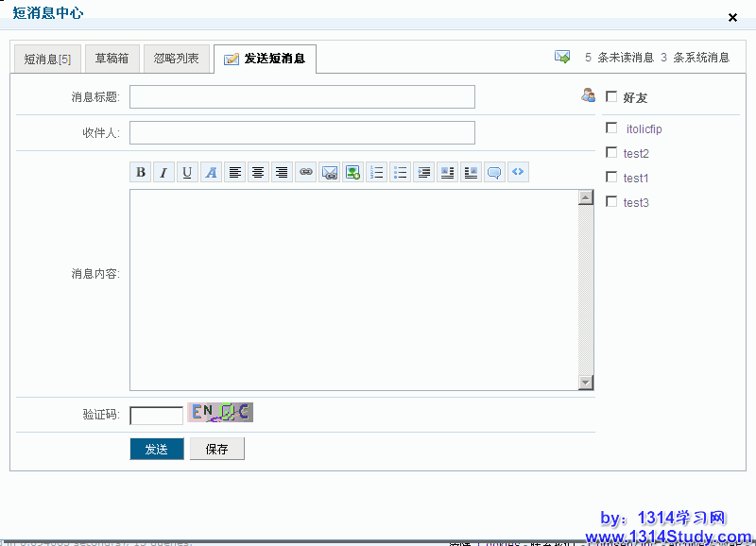Insert a hyperlink using the chain icon
The image size is (756, 546).
(305, 172)
